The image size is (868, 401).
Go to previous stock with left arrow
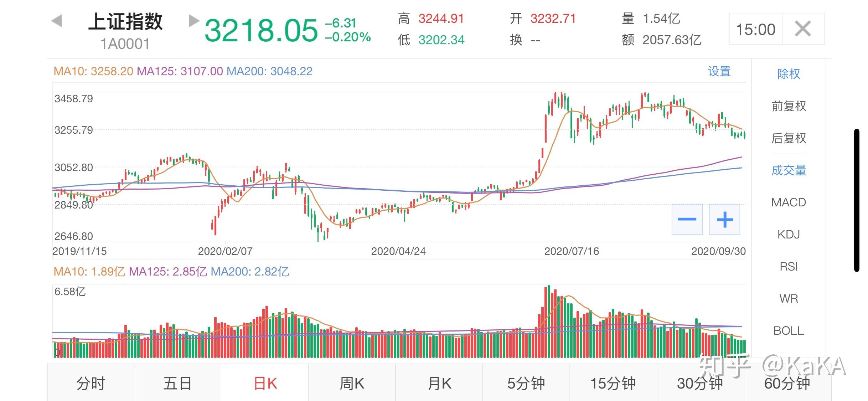(57, 21)
